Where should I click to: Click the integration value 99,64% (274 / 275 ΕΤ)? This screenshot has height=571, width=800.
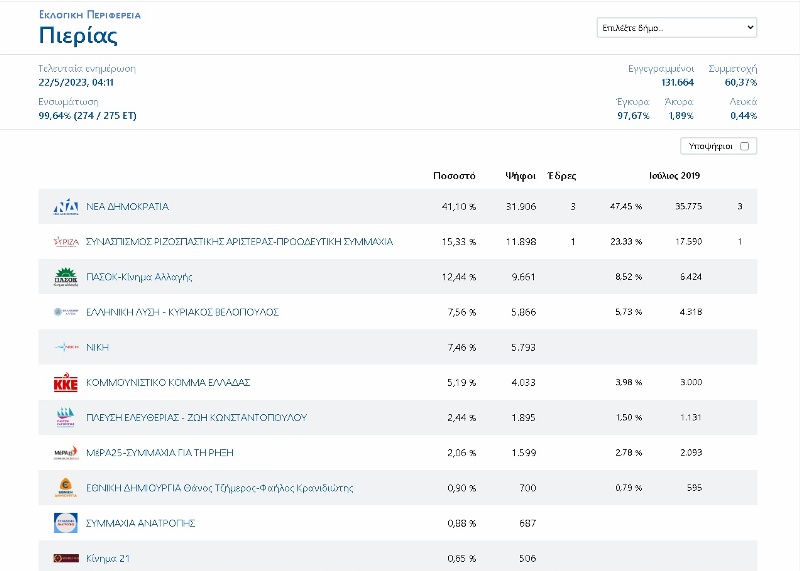pos(87,116)
